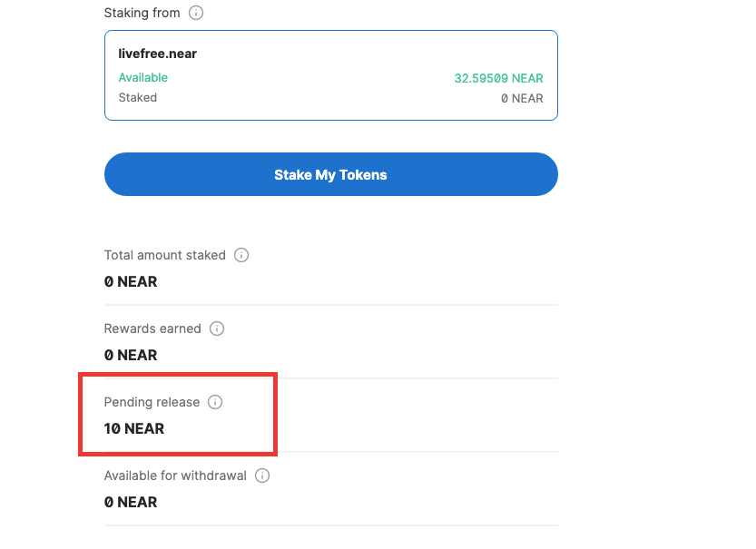Viewport: 756px width, 549px height.
Task: Click the Available for withdrawal label
Action: tap(175, 475)
